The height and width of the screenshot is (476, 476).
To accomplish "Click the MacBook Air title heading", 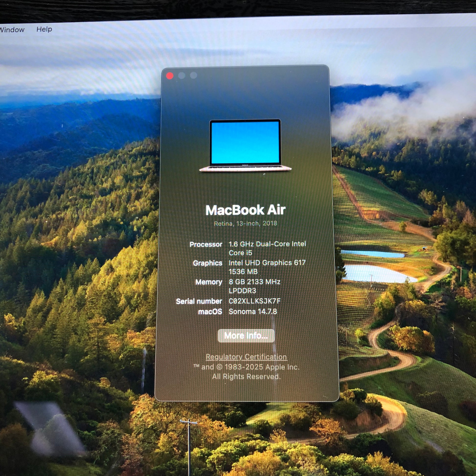I will pyautogui.click(x=246, y=210).
